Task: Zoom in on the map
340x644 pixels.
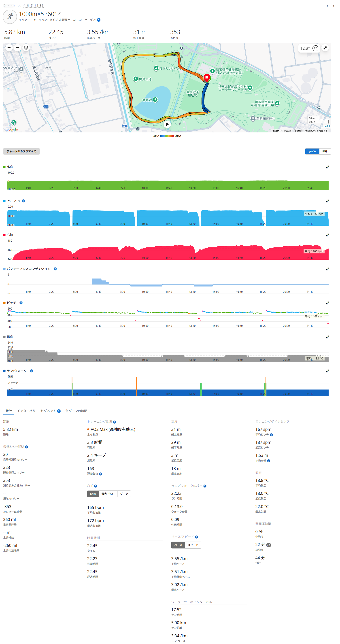Action: point(9,48)
